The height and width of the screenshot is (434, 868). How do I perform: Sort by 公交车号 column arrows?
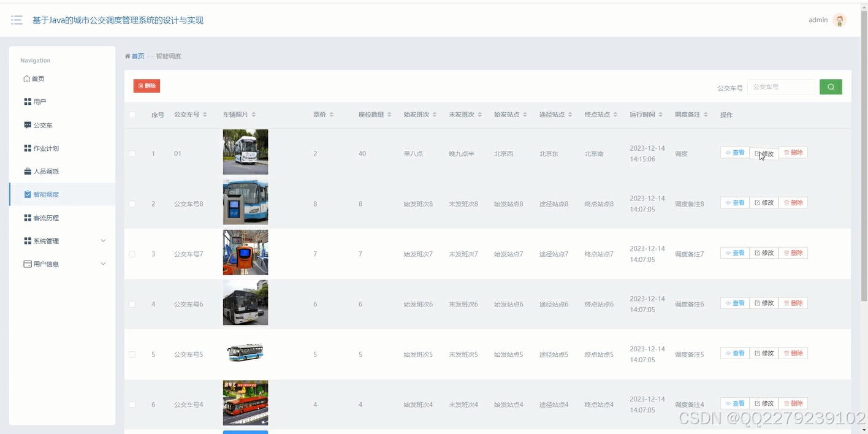[x=205, y=115]
